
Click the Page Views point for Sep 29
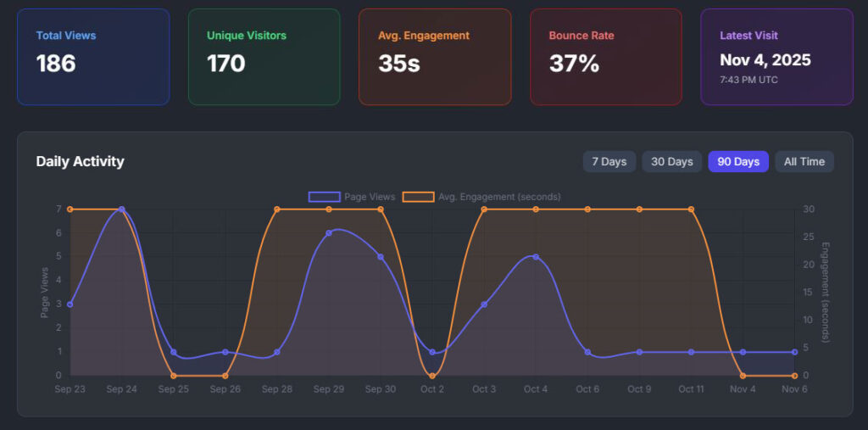[x=329, y=232]
